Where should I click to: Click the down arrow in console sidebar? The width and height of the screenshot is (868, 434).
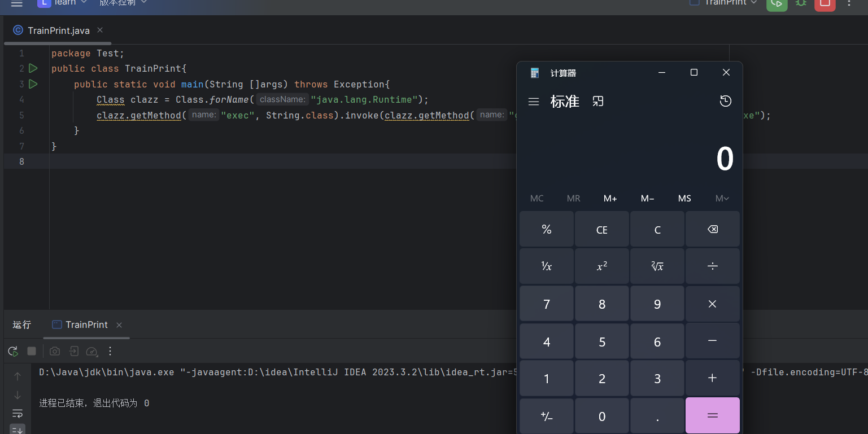tap(18, 394)
